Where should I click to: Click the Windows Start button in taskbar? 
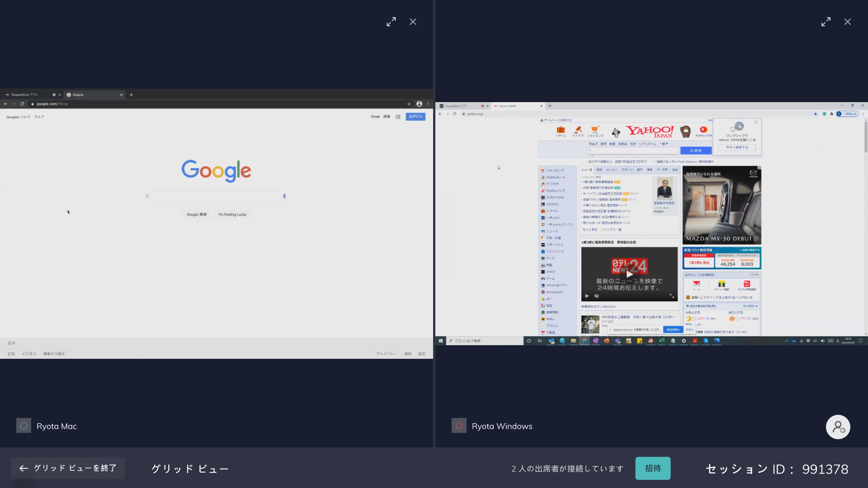tap(440, 341)
